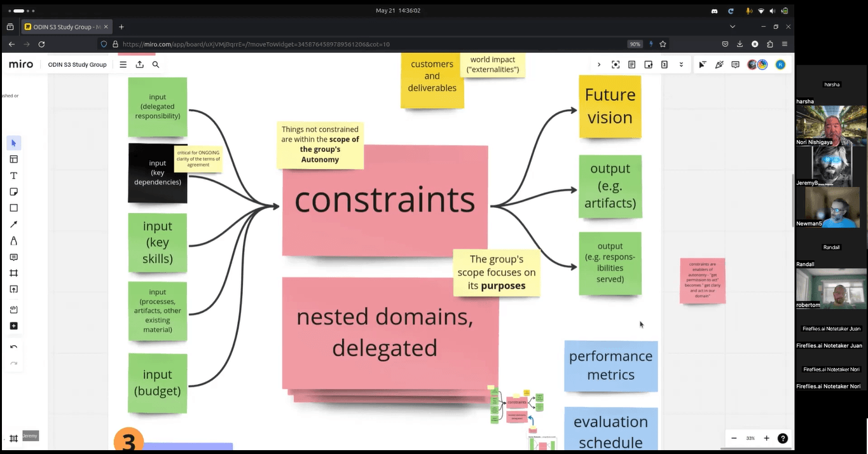Image resolution: width=868 pixels, height=454 pixels.
Task: Expand the double-chevron for more tools
Action: click(680, 64)
